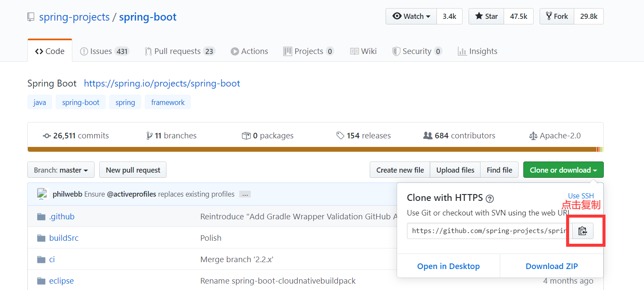This screenshot has height=290, width=644.
Task: Open the Branch: master dropdown
Action: pos(61,170)
